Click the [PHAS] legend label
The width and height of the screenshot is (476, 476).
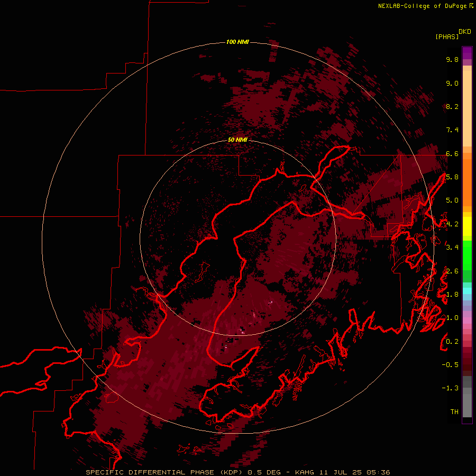point(447,36)
